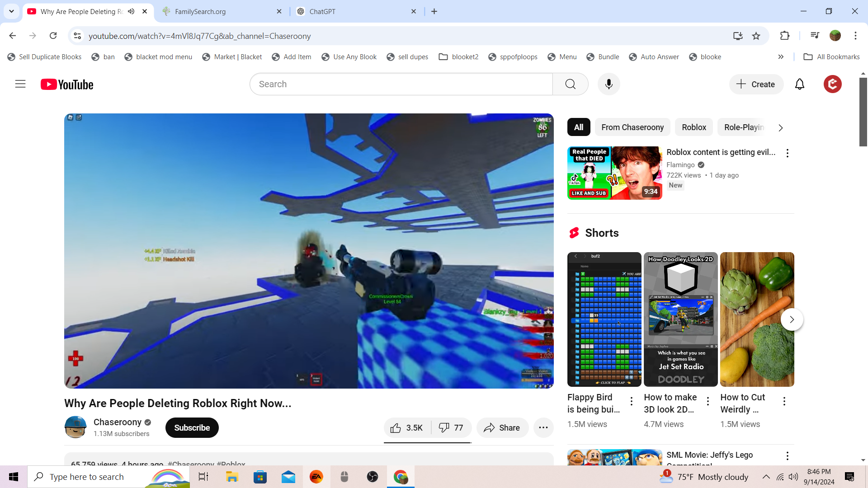Open the YouTube hamburger guide menu
This screenshot has height=488, width=868.
click(x=20, y=84)
